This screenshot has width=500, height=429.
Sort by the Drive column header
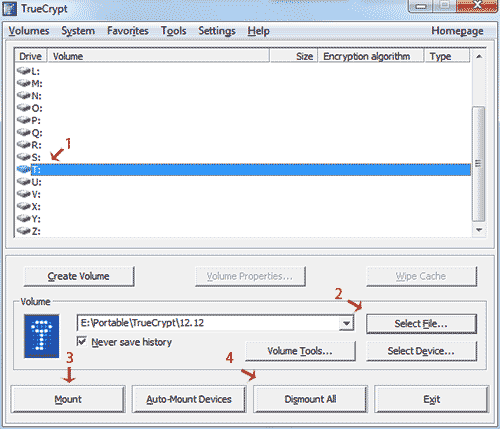coord(31,56)
